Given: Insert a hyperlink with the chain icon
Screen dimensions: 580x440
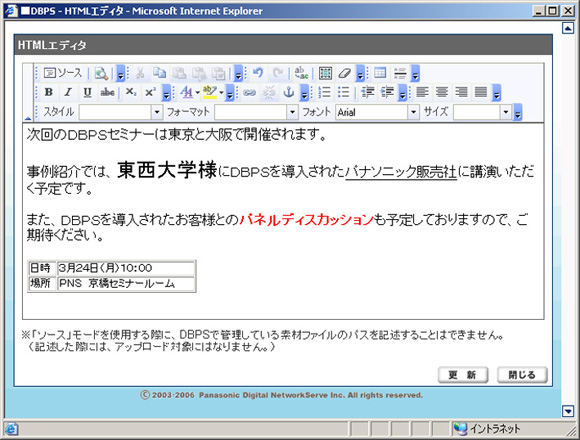Looking at the screenshot, I should click(249, 92).
